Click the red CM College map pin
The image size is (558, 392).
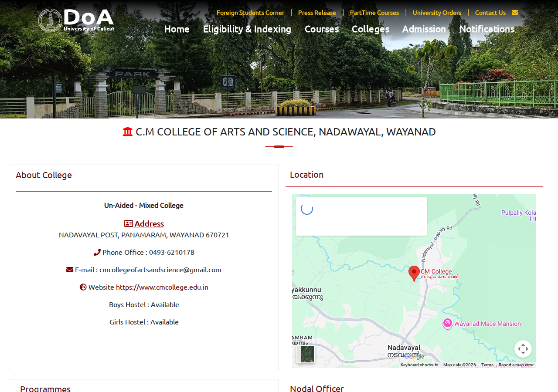coord(414,274)
